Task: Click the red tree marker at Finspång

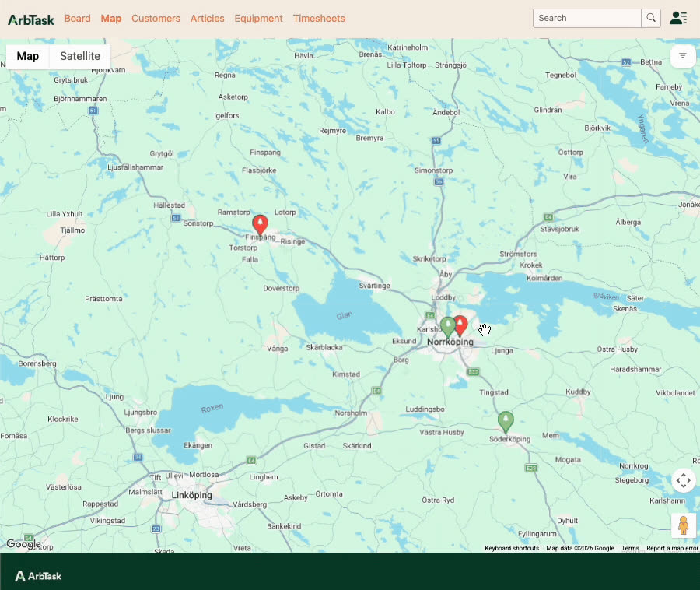Action: pos(261,225)
